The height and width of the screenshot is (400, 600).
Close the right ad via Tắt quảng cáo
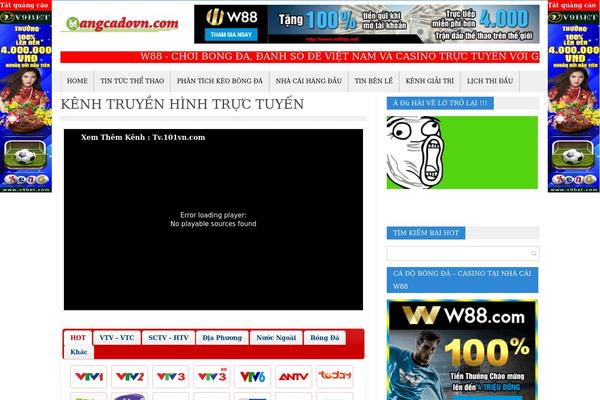[573, 5]
